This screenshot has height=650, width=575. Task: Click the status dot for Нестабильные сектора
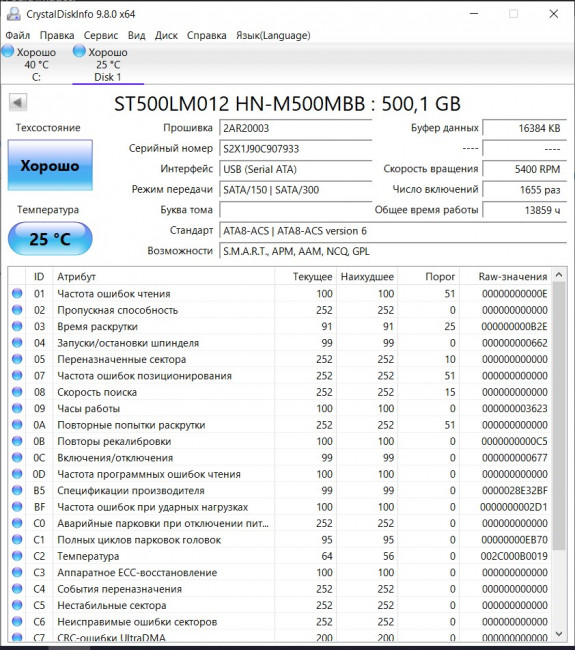tap(17, 605)
